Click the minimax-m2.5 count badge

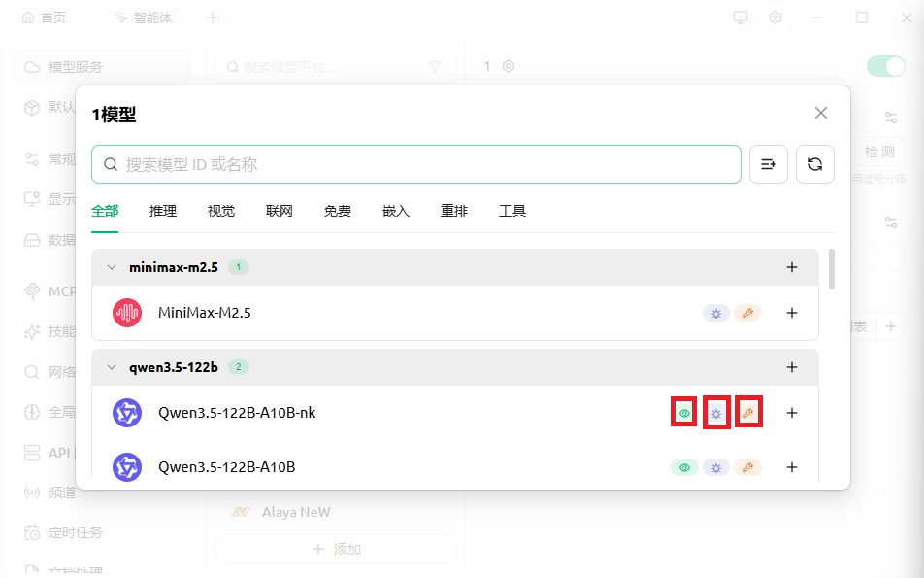(239, 267)
